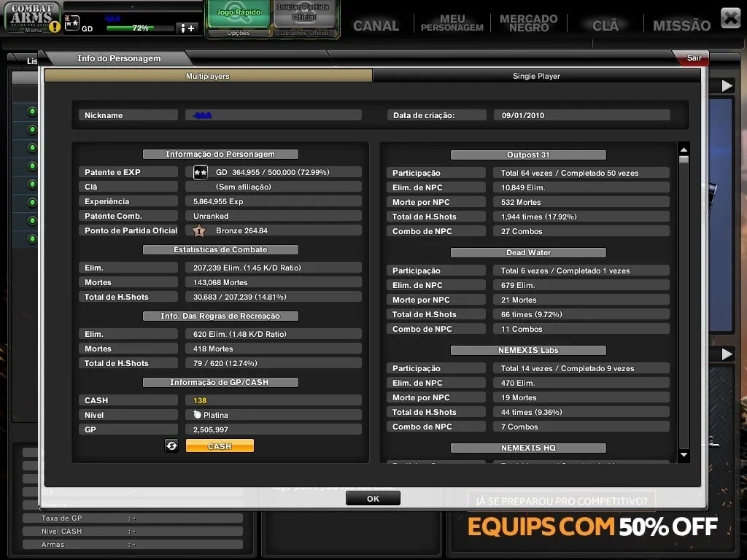This screenshot has width=747, height=560.
Task: Click the Bronze rank star badge icon
Action: (199, 231)
